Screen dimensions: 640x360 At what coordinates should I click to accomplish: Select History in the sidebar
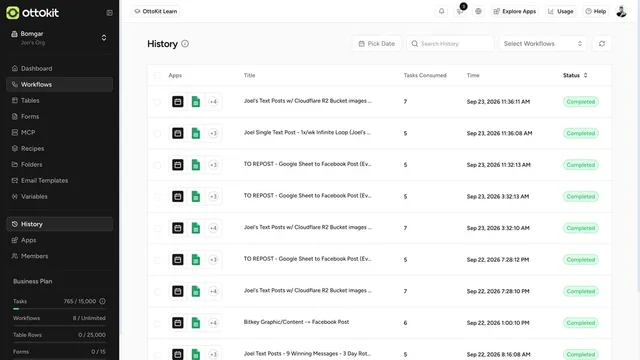click(x=60, y=224)
